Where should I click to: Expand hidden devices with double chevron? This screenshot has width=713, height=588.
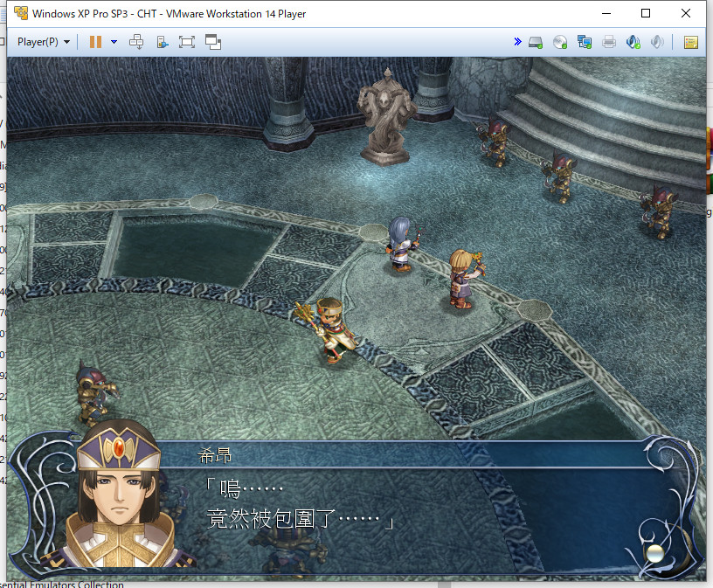point(517,42)
